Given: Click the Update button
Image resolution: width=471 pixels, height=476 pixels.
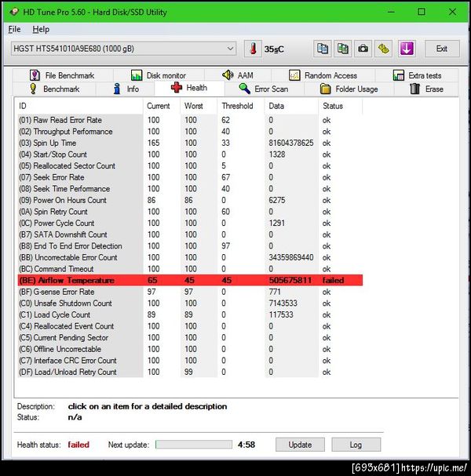Looking at the screenshot, I should click(x=300, y=445).
